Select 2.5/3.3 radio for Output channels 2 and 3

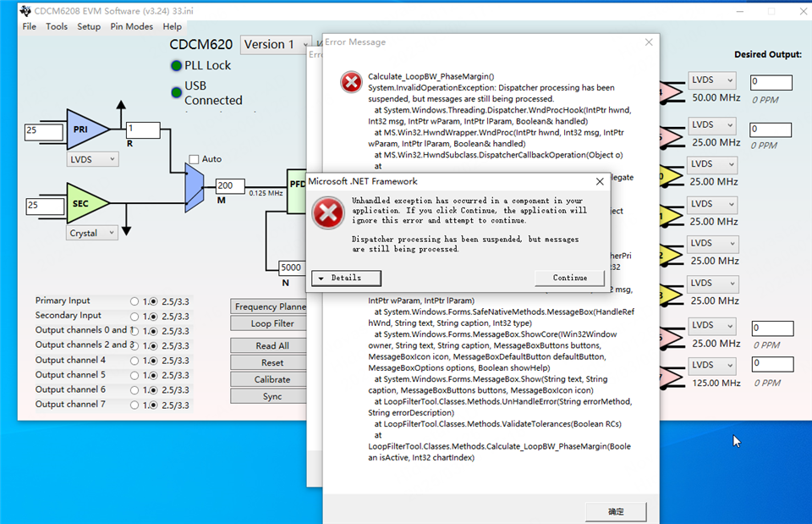153,345
